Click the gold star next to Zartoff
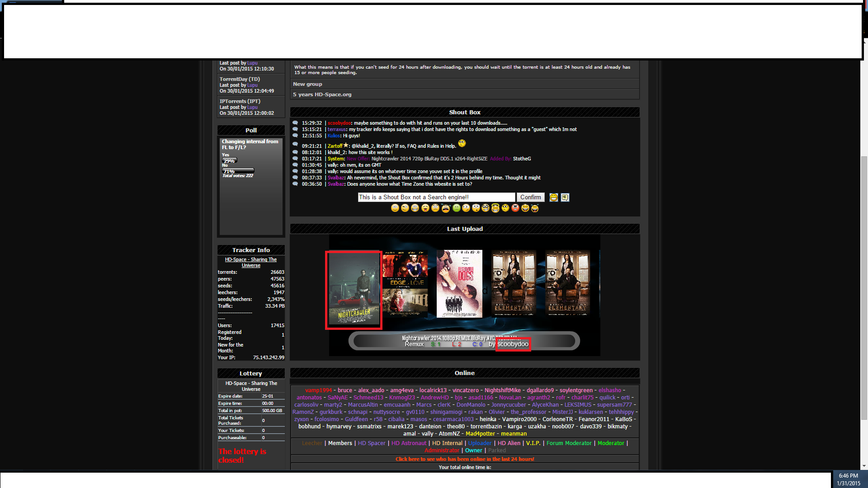868x488 pixels. point(346,145)
